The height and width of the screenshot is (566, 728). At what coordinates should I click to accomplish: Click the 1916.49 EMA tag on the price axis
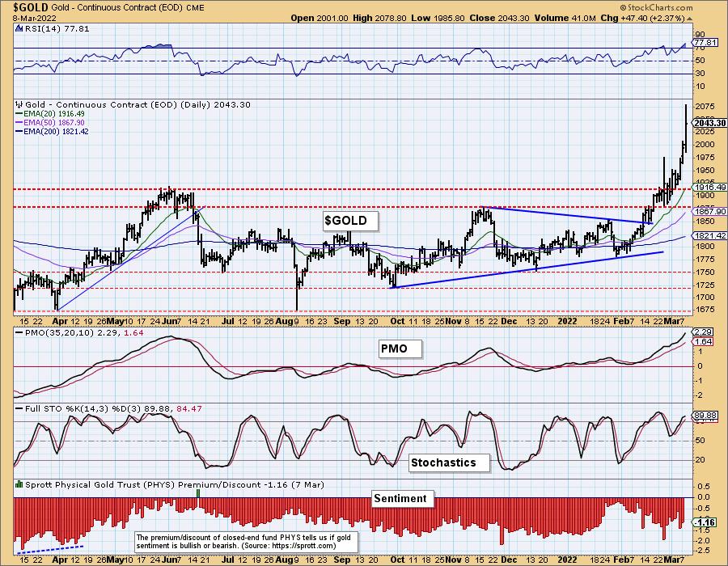click(x=709, y=187)
